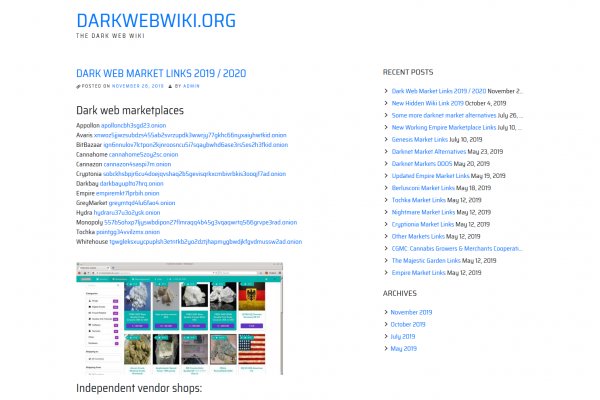600x400 pixels.
Task: Click the chevron beside Darknet Markets DDOS
Action: (x=386, y=163)
